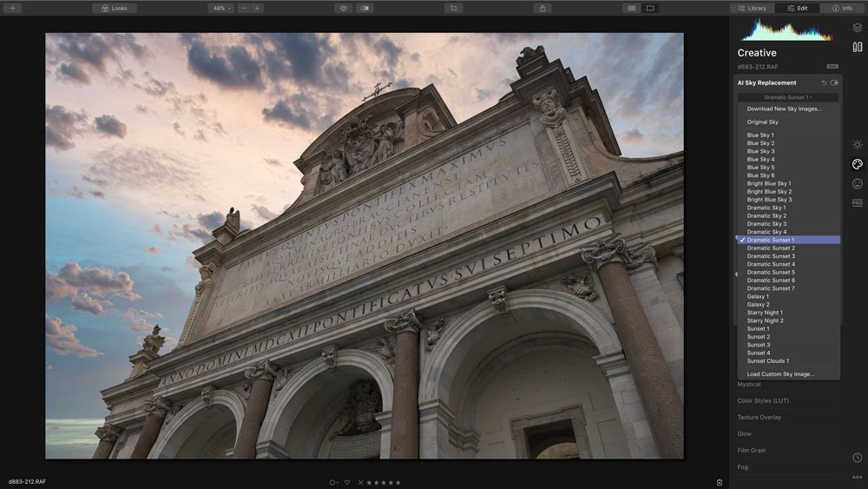Choose Starry Night 2 sky
The width and height of the screenshot is (868, 489).
pyautogui.click(x=788, y=320)
